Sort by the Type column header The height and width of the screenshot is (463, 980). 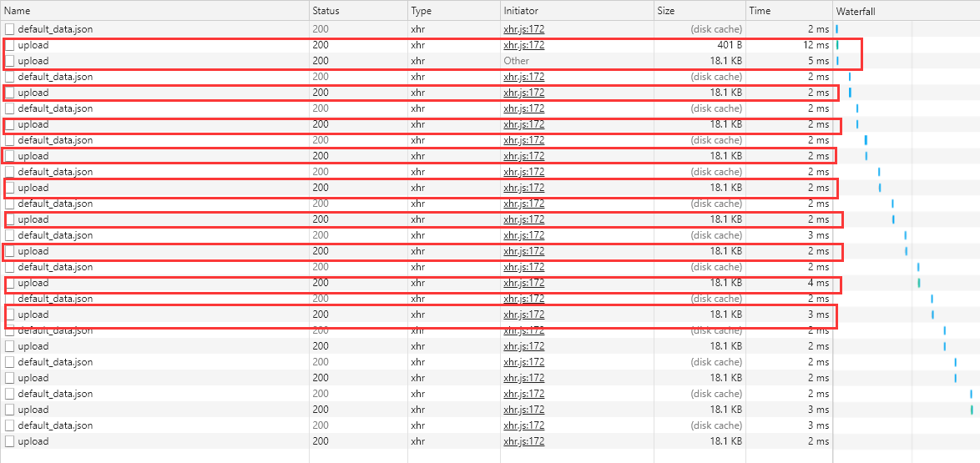pyautogui.click(x=421, y=11)
